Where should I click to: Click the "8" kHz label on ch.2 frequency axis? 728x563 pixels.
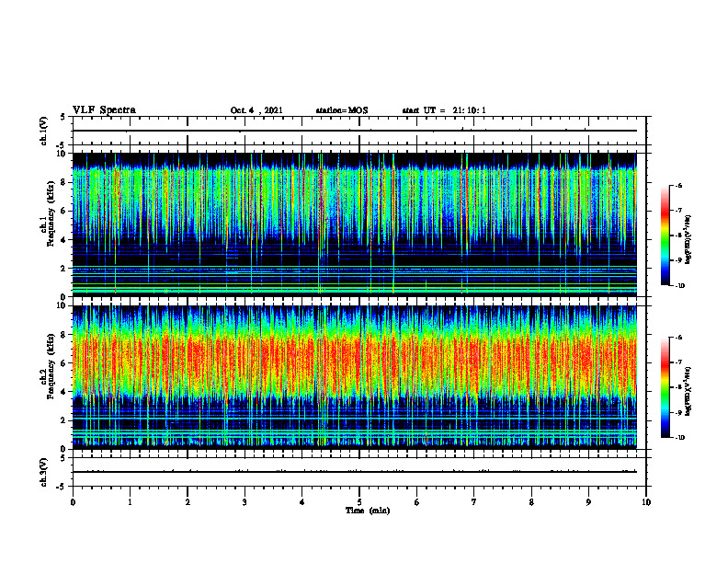pos(63,335)
